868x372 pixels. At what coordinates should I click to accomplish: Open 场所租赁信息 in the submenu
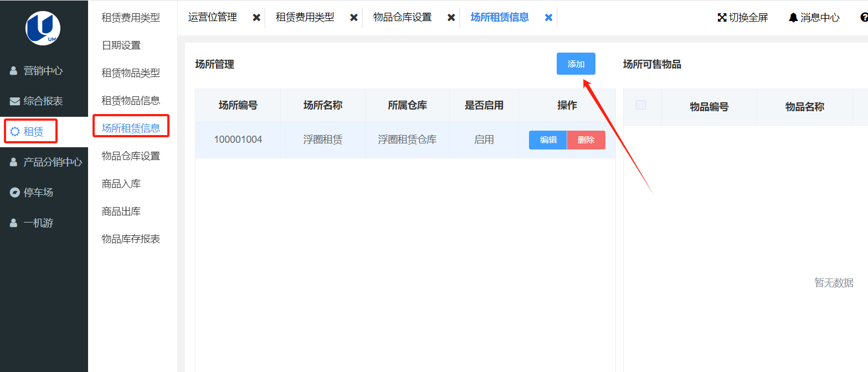click(x=131, y=128)
